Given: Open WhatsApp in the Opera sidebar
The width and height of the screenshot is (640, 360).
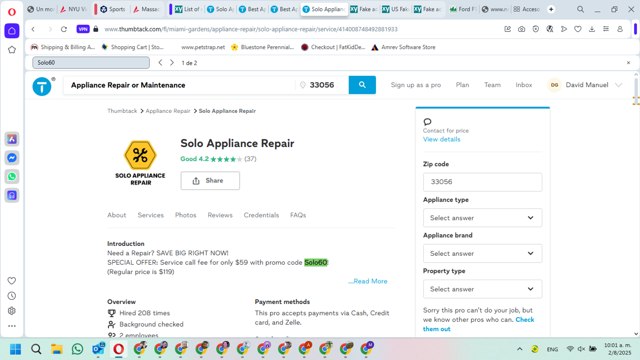Looking at the screenshot, I should click(12, 177).
